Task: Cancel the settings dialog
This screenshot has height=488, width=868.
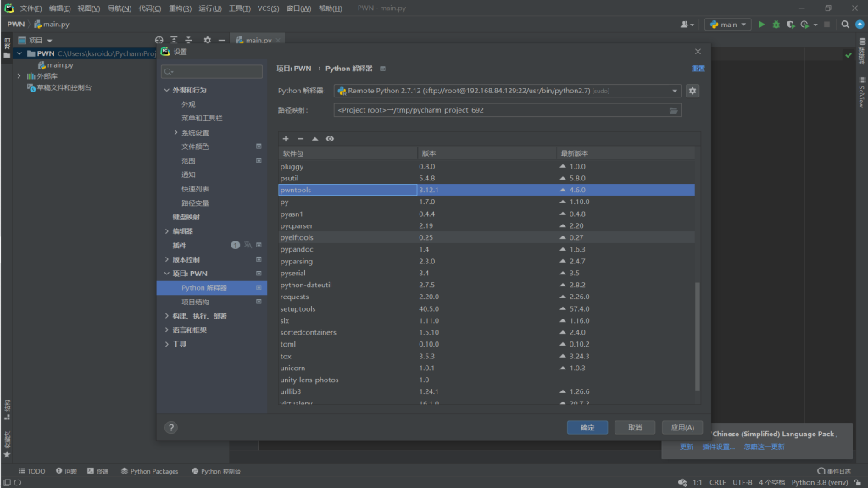Action: point(635,428)
